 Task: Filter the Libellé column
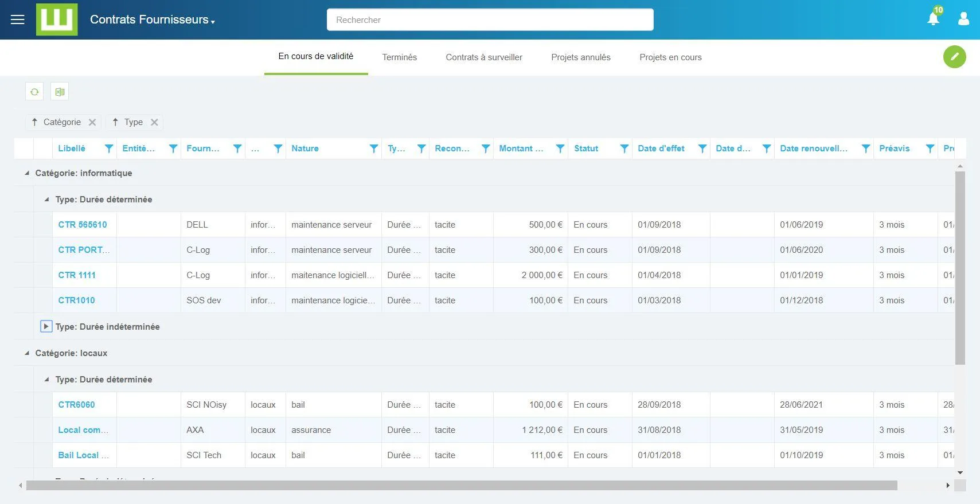109,149
